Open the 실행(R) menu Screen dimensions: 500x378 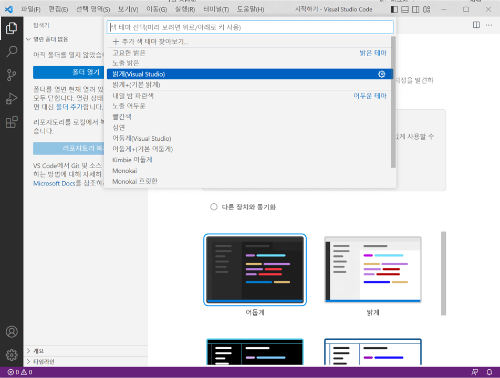click(185, 9)
